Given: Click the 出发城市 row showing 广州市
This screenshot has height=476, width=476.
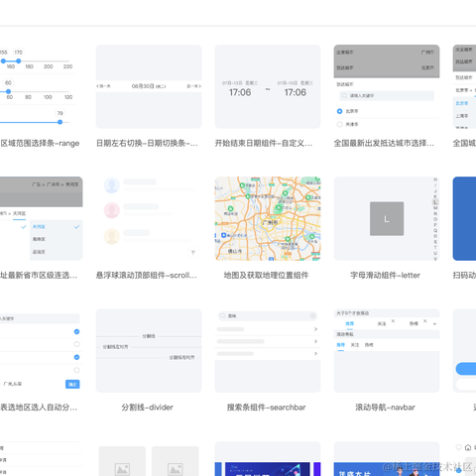Looking at the screenshot, I should tap(387, 53).
